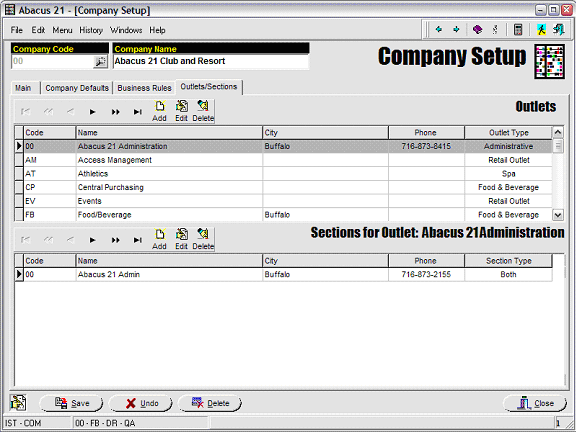This screenshot has height=432, width=576.
Task: Click the purple book icon in toolbar
Action: pyautogui.click(x=477, y=29)
